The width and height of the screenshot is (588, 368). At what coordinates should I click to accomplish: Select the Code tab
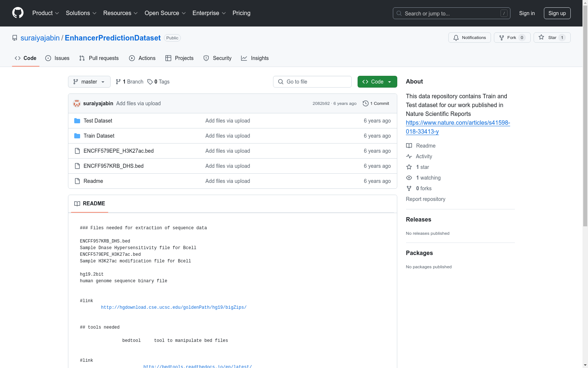click(26, 58)
